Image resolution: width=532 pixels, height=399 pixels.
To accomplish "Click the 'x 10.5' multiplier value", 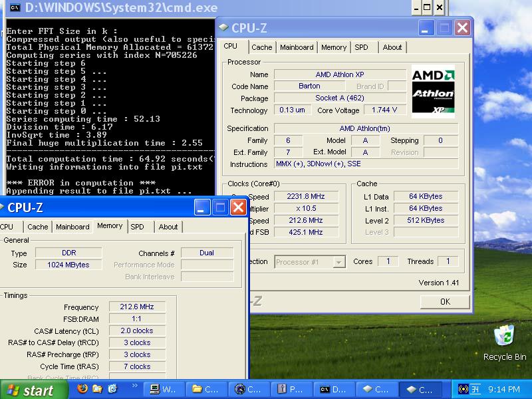I will point(306,208).
